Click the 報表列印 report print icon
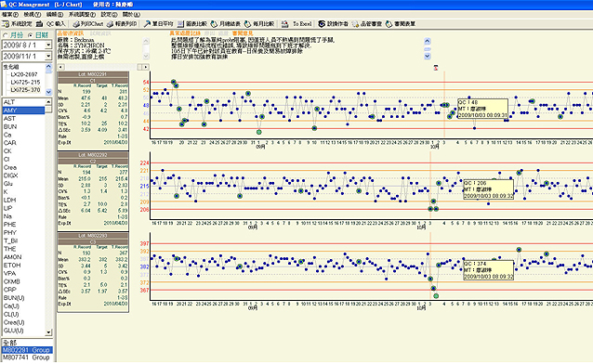Viewport: 593px width, 364px height. (110, 24)
